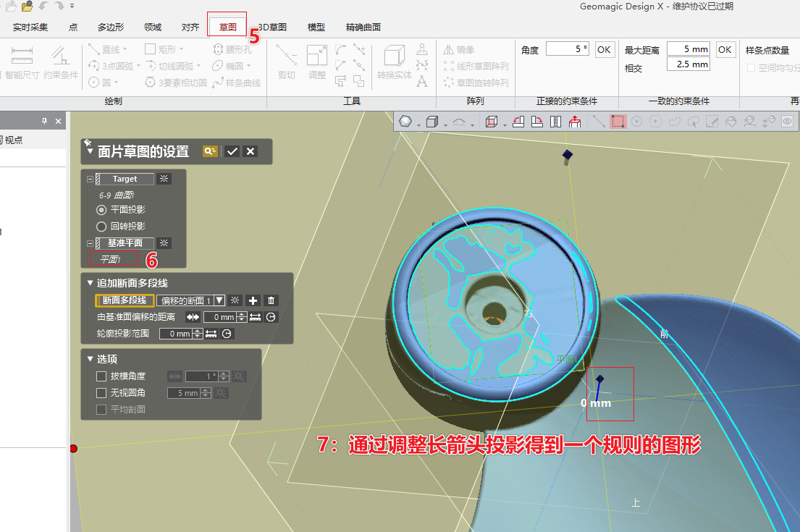Increase 由基准平面偏移的距离 with the up stepper
The image size is (800, 532).
tap(240, 313)
